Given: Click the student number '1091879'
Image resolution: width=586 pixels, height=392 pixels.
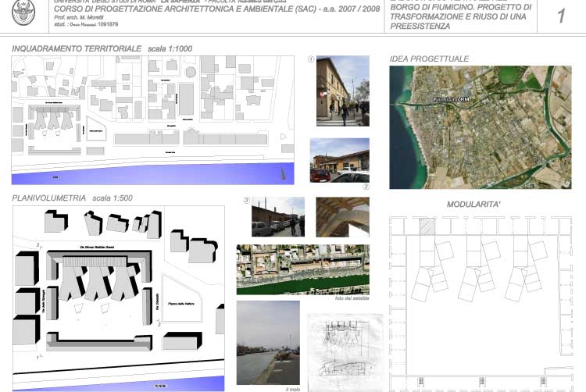Looking at the screenshot, I should (x=108, y=24).
